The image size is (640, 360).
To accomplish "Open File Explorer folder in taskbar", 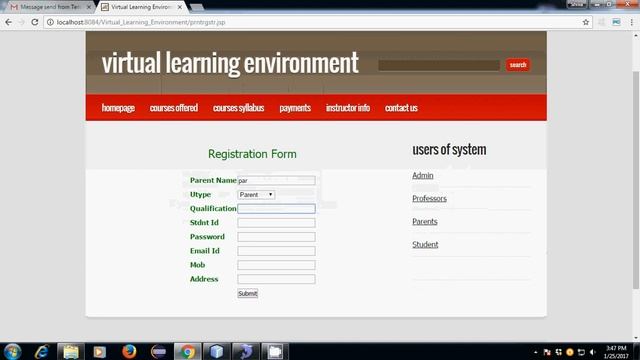I will pos(71,351).
